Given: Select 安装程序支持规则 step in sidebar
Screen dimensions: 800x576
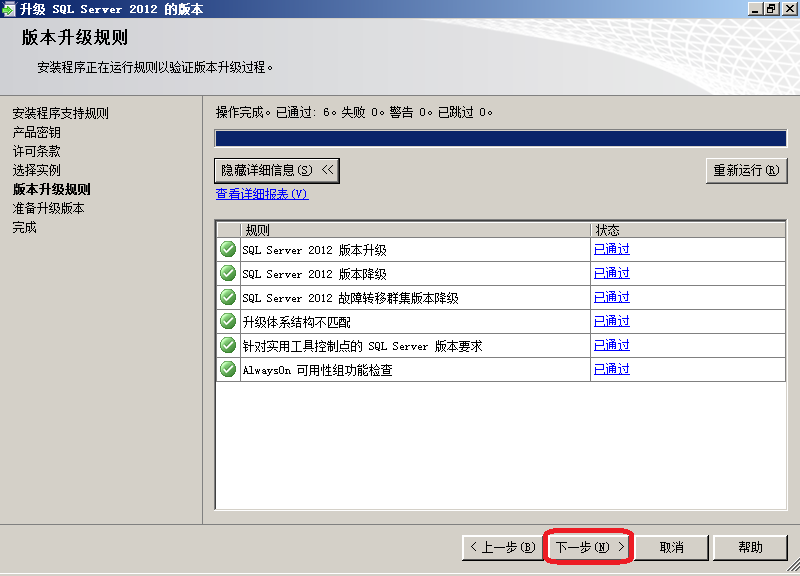Looking at the screenshot, I should pos(60,113).
